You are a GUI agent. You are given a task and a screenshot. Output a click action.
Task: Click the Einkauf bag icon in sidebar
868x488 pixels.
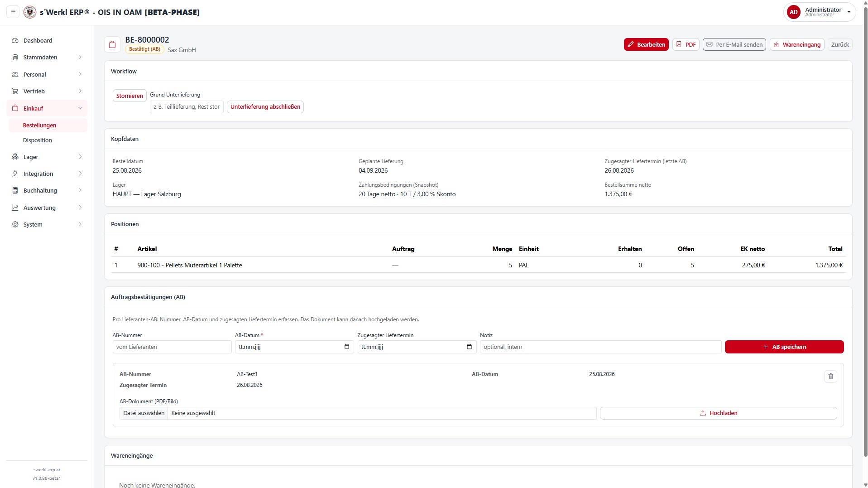[15, 108]
